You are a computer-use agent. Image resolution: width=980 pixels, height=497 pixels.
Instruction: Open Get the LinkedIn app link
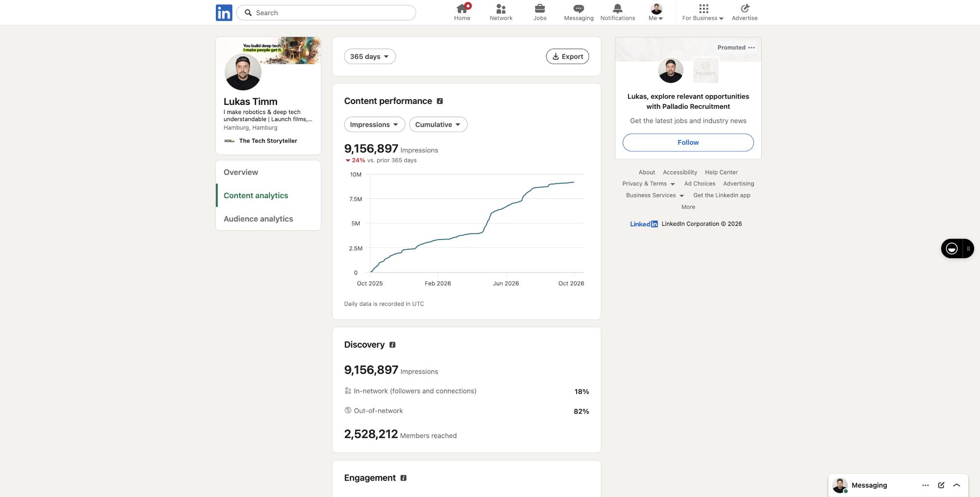[722, 195]
